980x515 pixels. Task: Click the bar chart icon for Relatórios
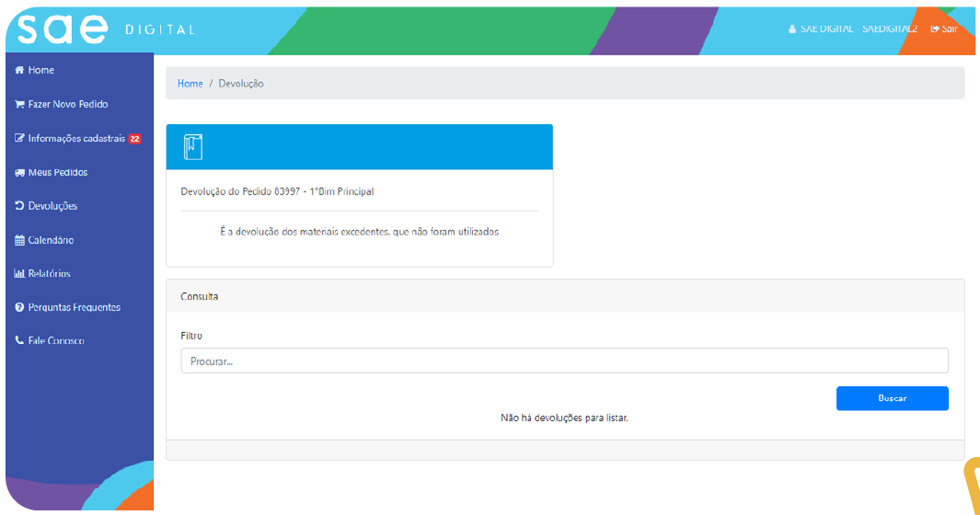click(19, 273)
